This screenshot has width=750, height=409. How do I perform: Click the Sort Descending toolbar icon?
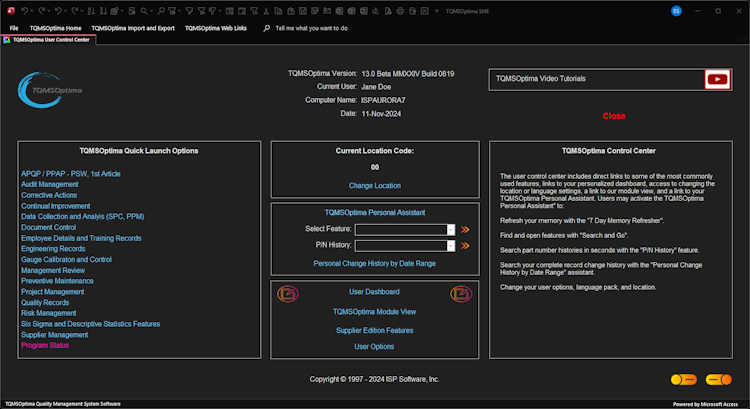click(103, 11)
